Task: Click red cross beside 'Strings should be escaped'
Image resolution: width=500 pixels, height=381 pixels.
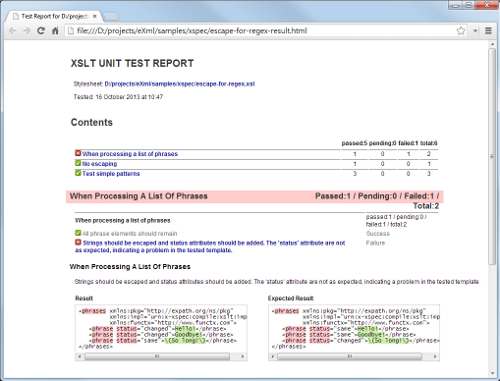Action: click(78, 242)
